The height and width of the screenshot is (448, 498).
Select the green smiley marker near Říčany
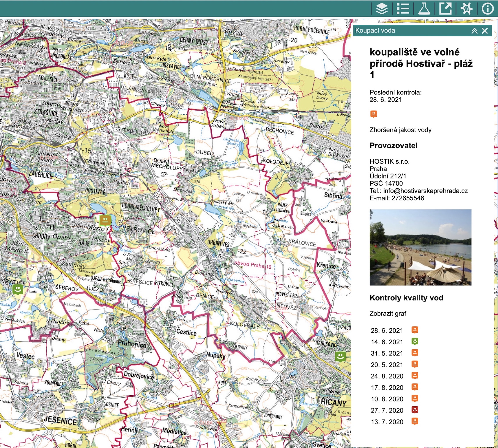pyautogui.click(x=340, y=356)
